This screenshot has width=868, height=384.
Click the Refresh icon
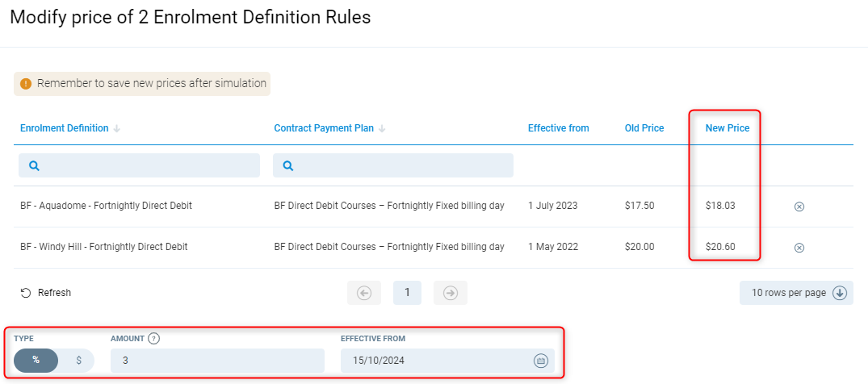tap(26, 293)
